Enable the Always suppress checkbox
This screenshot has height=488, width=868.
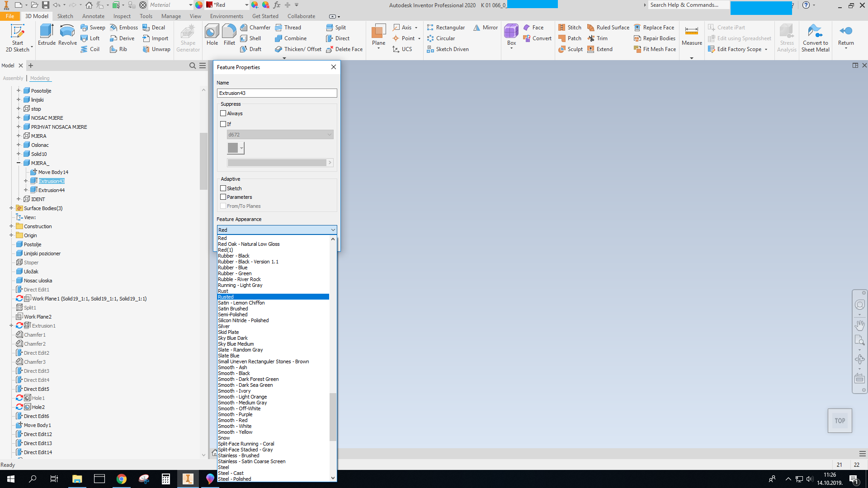tap(223, 113)
